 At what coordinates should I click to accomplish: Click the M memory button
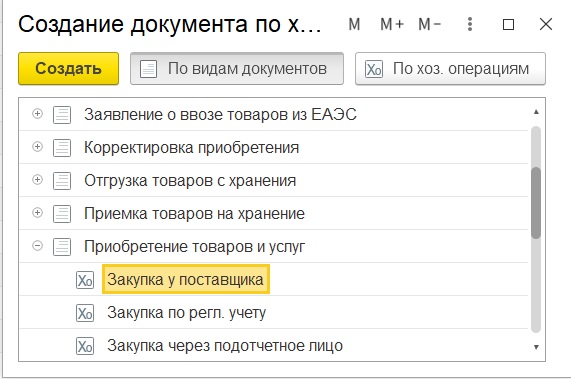point(354,24)
